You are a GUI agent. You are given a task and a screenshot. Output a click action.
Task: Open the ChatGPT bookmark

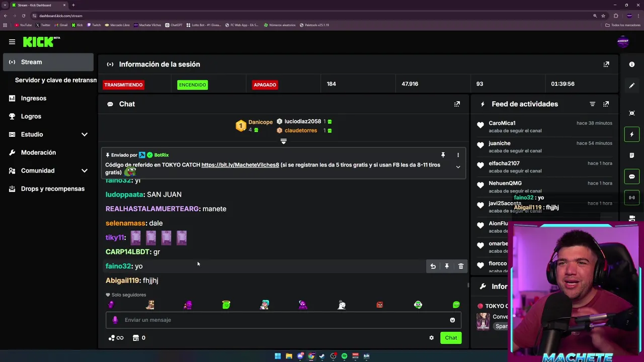pos(174,25)
